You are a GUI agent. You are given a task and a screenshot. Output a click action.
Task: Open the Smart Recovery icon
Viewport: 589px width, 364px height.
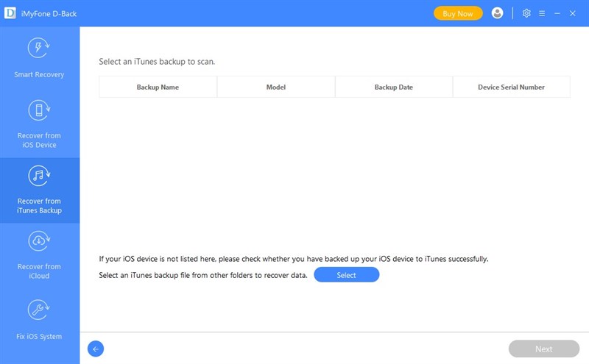click(x=39, y=48)
